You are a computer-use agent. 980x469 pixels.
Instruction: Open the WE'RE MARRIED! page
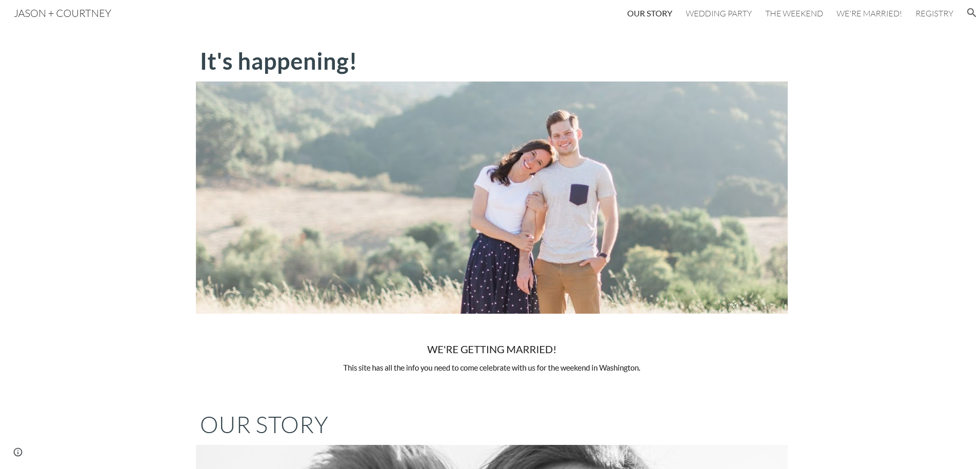pyautogui.click(x=869, y=13)
